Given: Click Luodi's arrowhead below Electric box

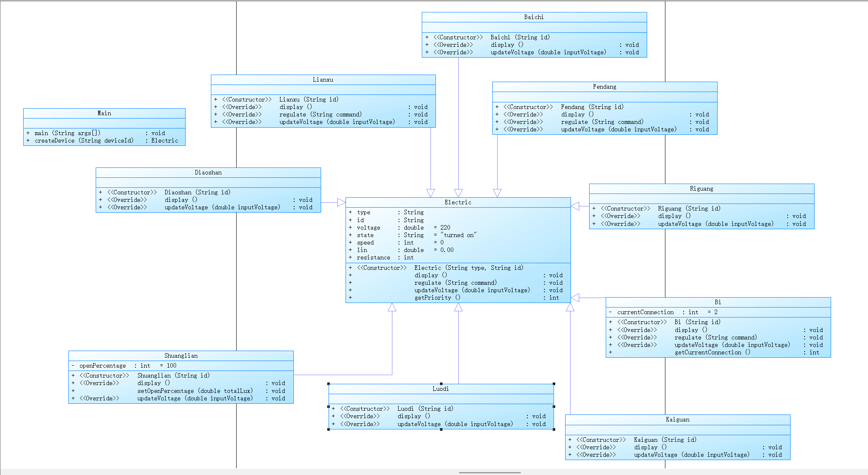Looking at the screenshot, I should [458, 307].
